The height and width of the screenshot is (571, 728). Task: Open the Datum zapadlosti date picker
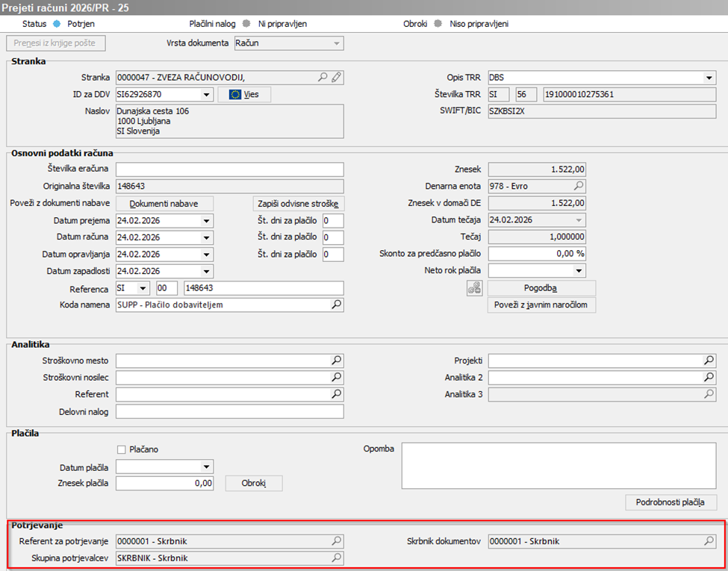pyautogui.click(x=207, y=271)
